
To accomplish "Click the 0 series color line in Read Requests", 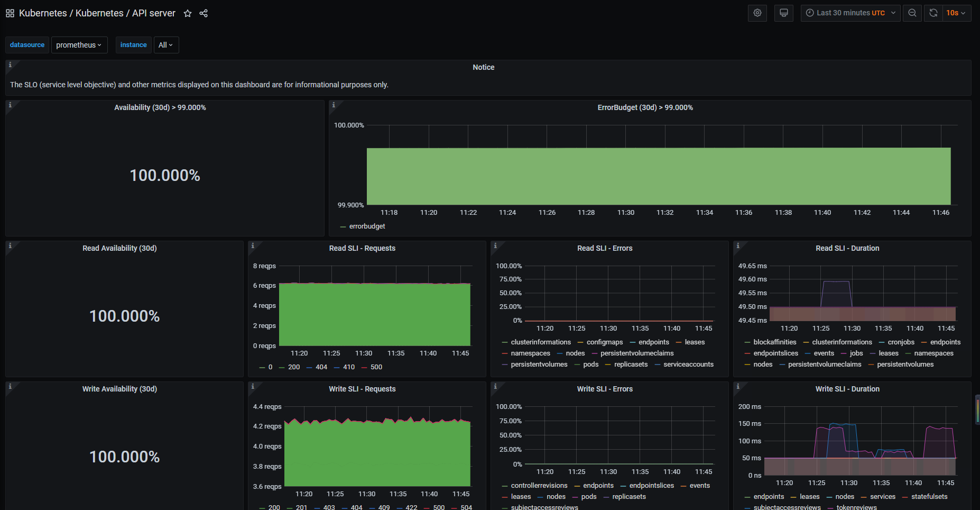I will [x=262, y=368].
